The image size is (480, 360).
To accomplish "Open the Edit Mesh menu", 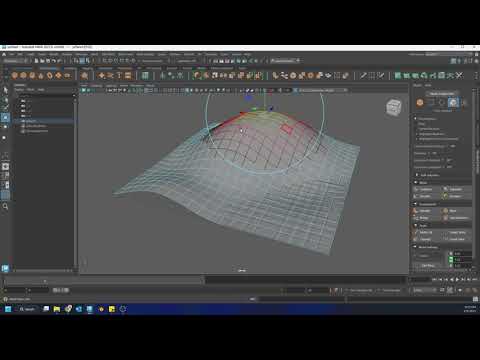I will [108, 54].
